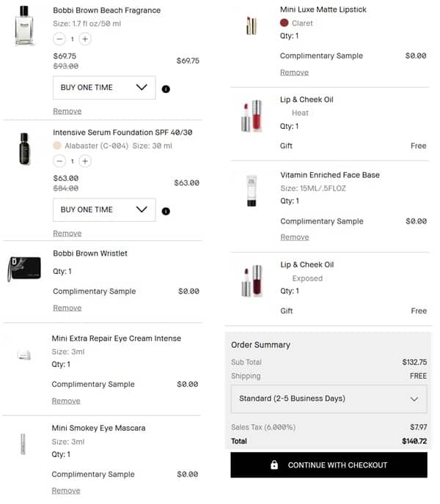Open Bobbi Brown Beach Fragrance product thumbnail
Screen dimensions: 440x504
25,26
